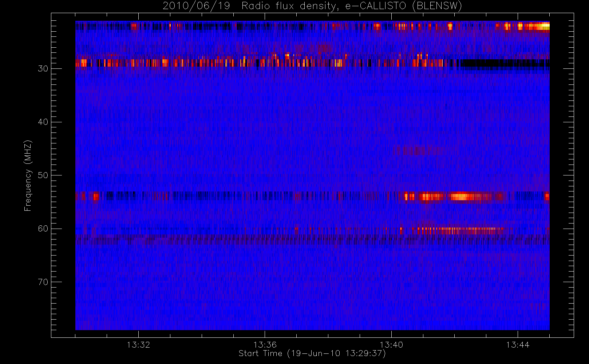Image resolution: width=589 pixels, height=364 pixels.
Task: Click the 13:40 time tick label
Action: [391, 345]
